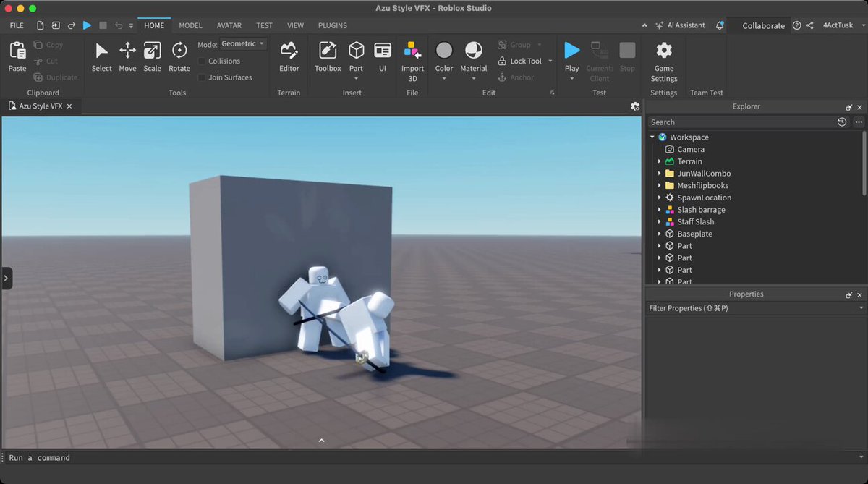Click the Play test button
Viewport: 868px width, 484px height.
[x=572, y=50]
